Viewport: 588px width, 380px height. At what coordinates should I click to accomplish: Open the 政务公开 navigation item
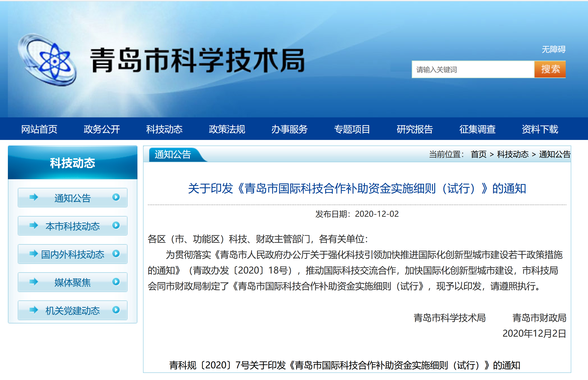102,129
